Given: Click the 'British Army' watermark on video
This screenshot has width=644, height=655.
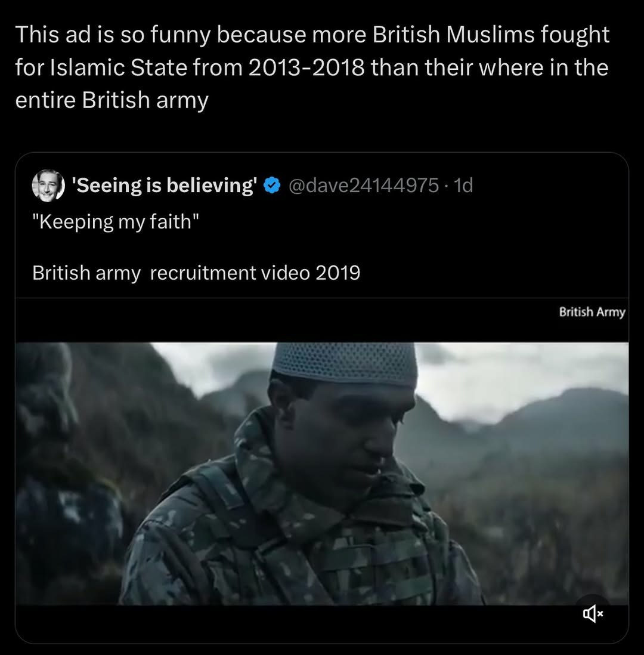Looking at the screenshot, I should point(592,312).
